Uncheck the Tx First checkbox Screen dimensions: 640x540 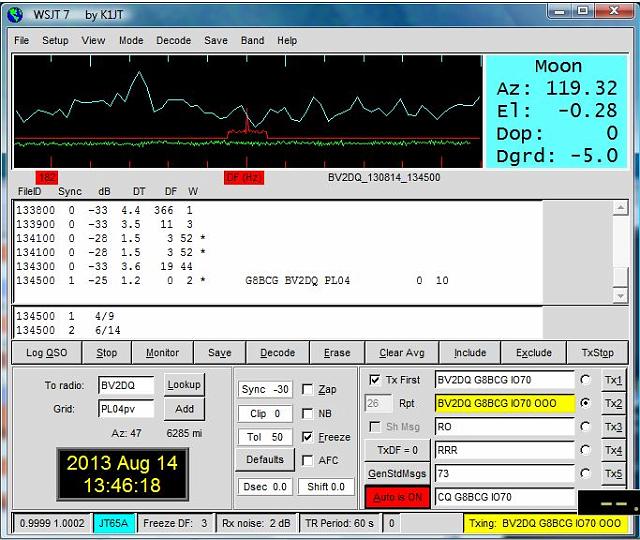(374, 380)
